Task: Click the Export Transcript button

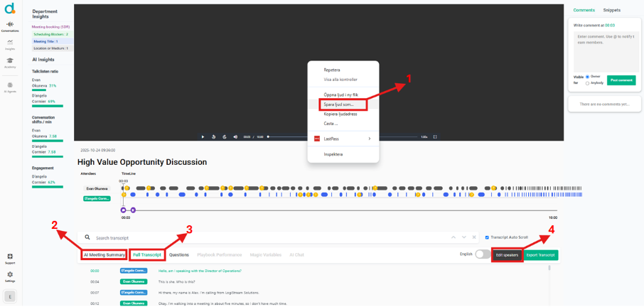Action: [541, 254]
